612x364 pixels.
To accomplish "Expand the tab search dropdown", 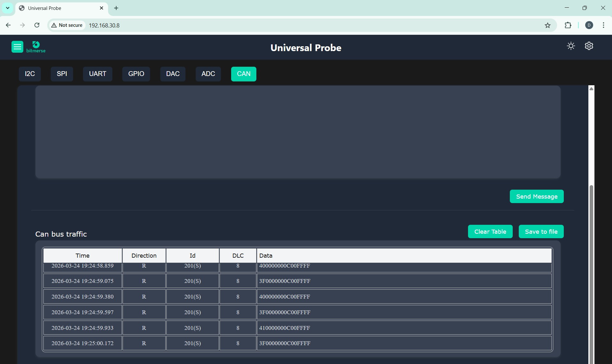I will tap(8, 8).
